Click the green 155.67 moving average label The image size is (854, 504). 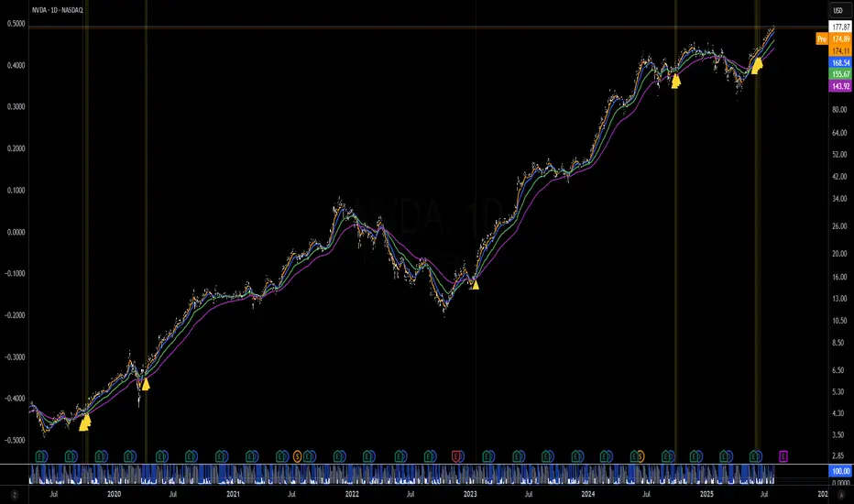point(840,74)
